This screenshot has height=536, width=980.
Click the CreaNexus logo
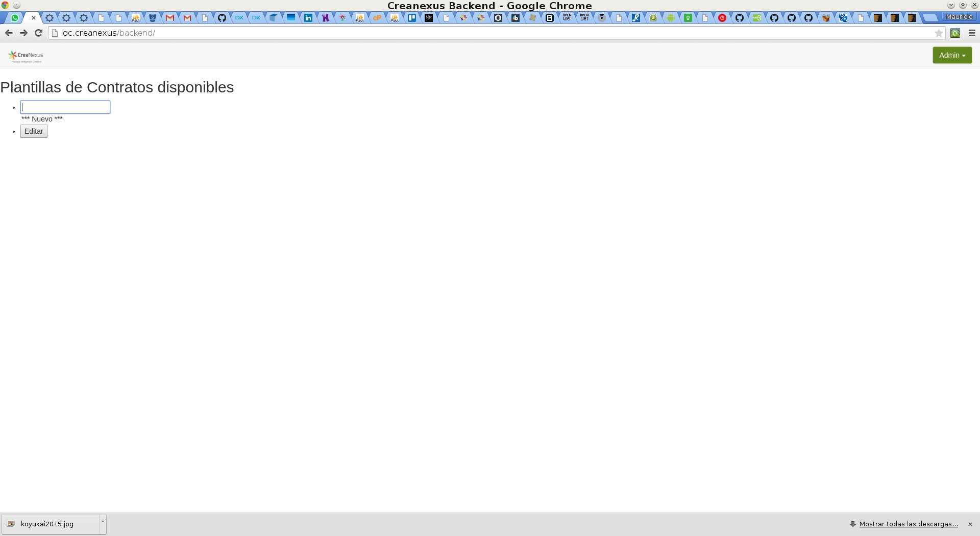click(26, 56)
